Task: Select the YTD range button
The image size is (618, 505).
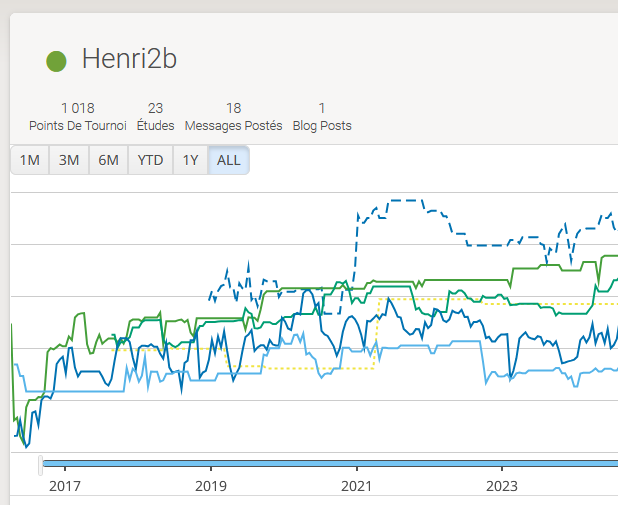Action: tap(150, 160)
